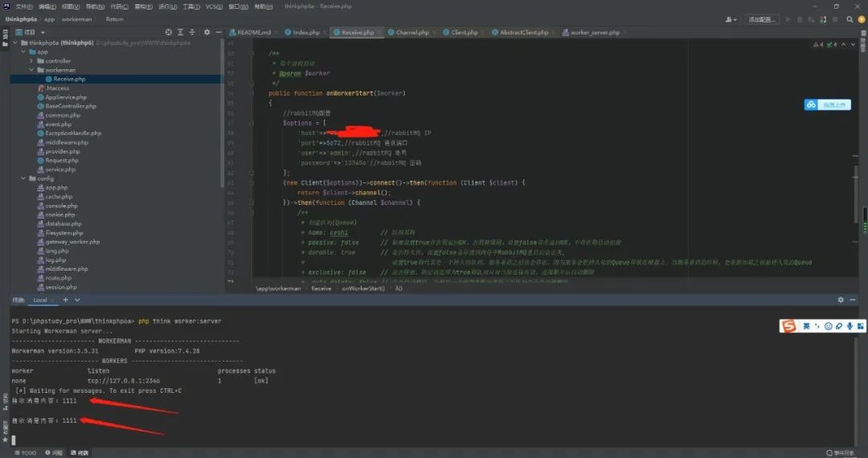
Task: Open terminal tab options chevron dropdown
Action: click(77, 300)
